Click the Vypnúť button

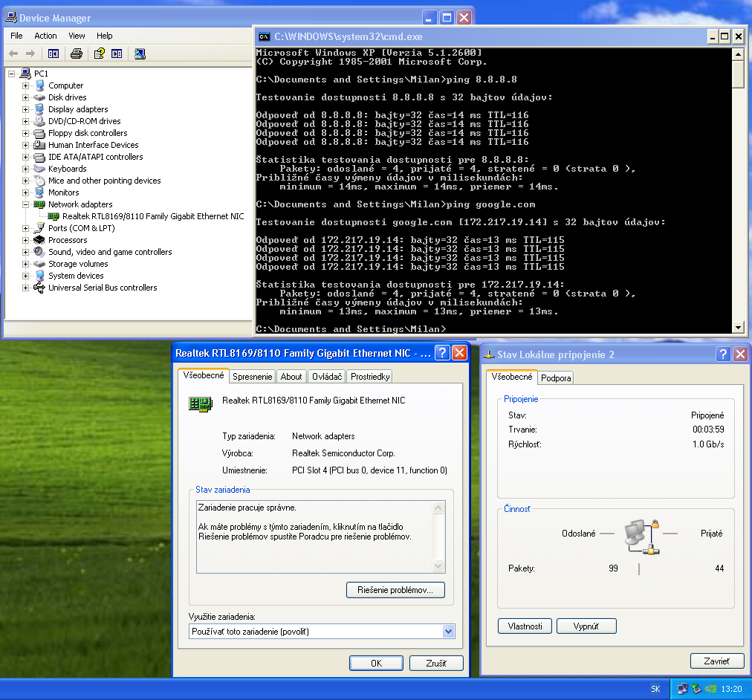[586, 626]
